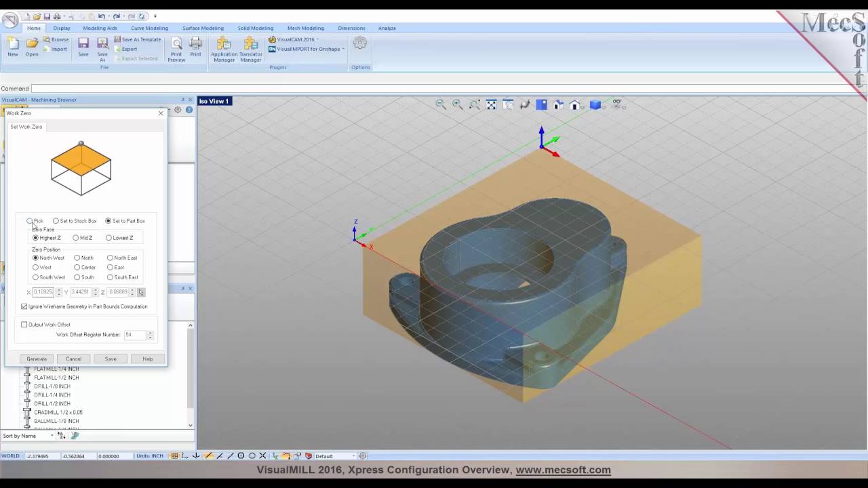
Task: Click Save As Template in the ribbon
Action: pos(137,39)
